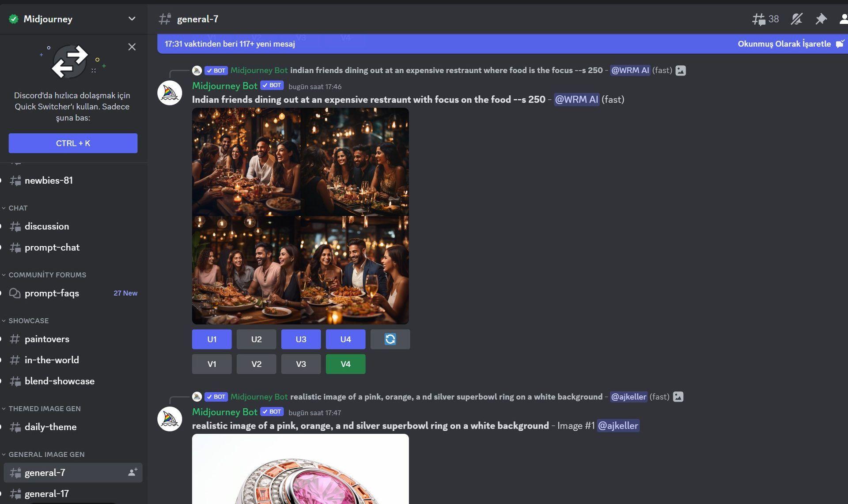This screenshot has width=848, height=504.
Task: Click the members list icon in top right
Action: [x=844, y=18]
